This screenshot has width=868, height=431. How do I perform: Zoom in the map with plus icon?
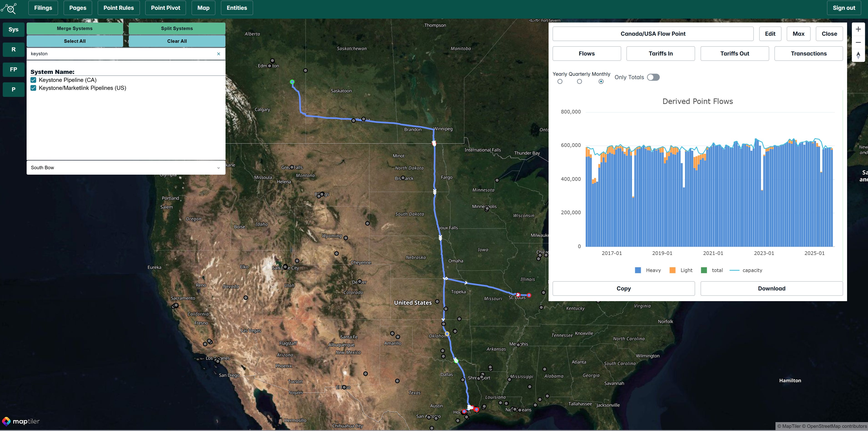pos(858,29)
